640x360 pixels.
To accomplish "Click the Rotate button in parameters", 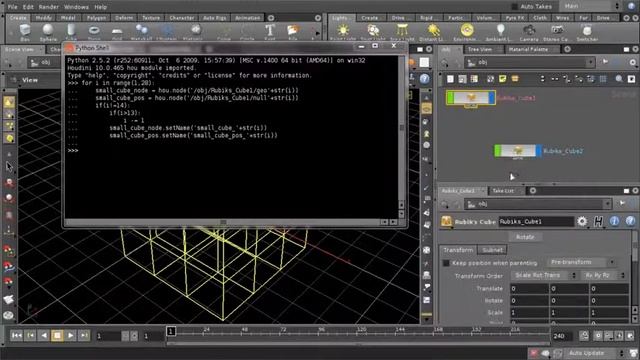I will point(525,237).
